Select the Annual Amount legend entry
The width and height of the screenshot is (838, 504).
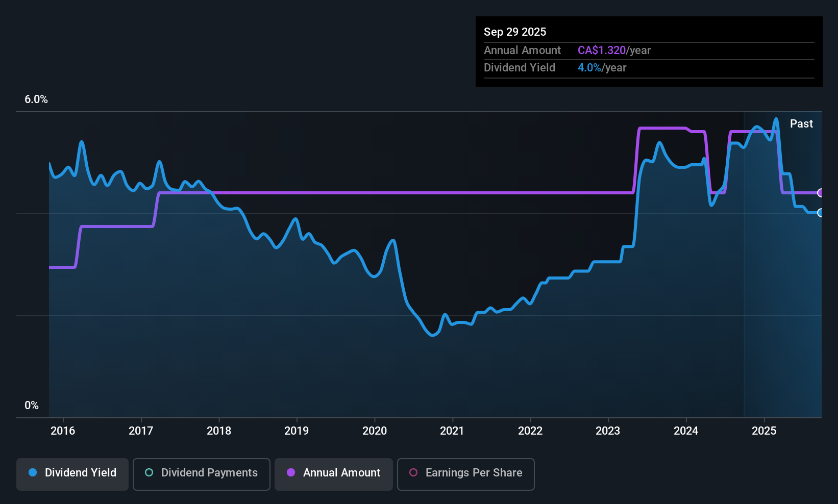(333, 474)
